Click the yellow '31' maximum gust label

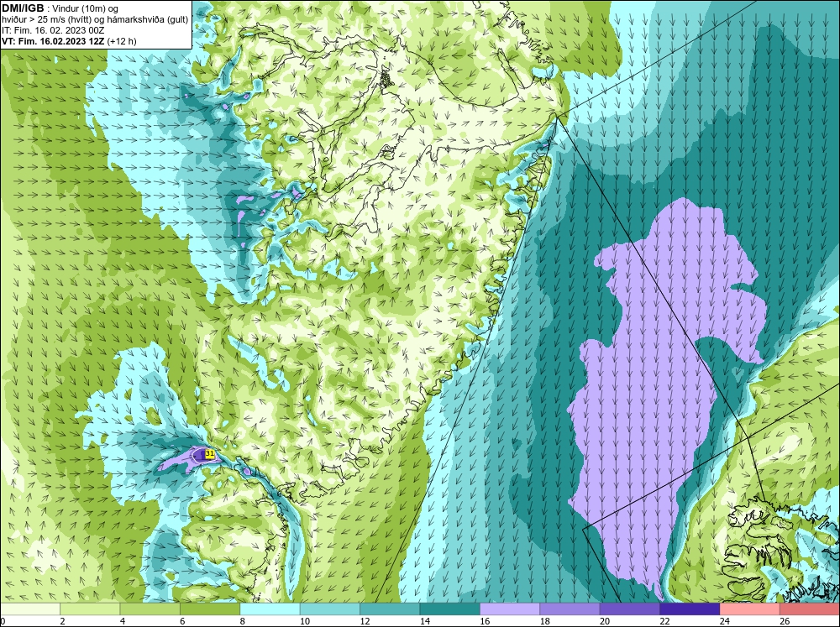pos(210,453)
